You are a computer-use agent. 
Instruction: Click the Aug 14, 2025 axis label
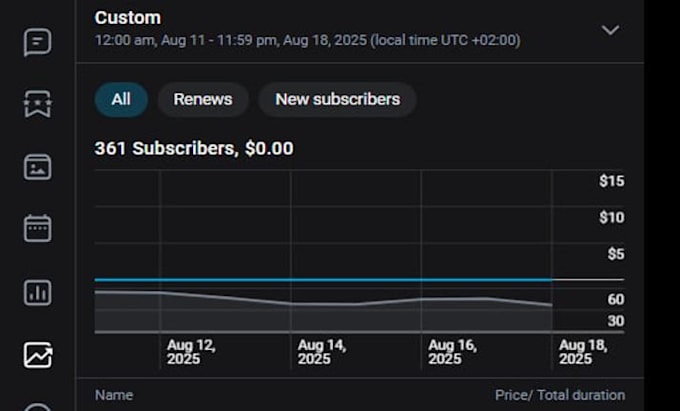(x=321, y=352)
